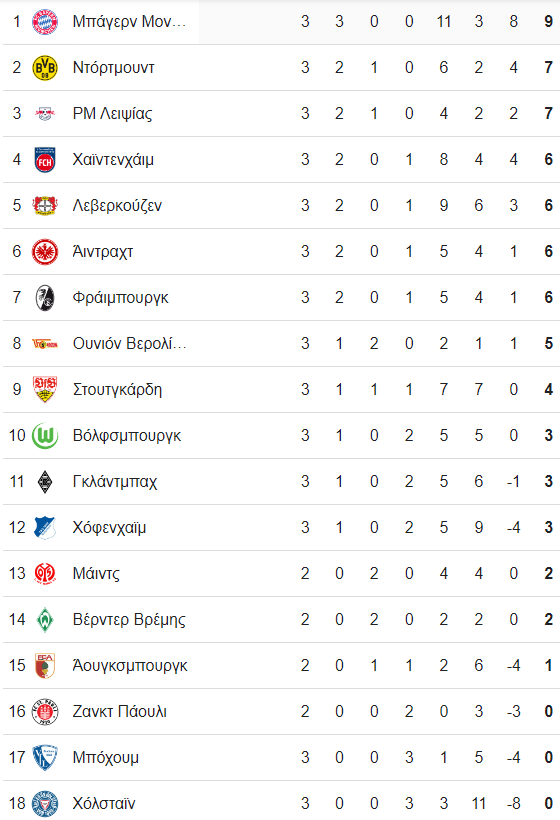
Task: Click the Borussia Dortmund BVB logo
Action: click(x=45, y=68)
